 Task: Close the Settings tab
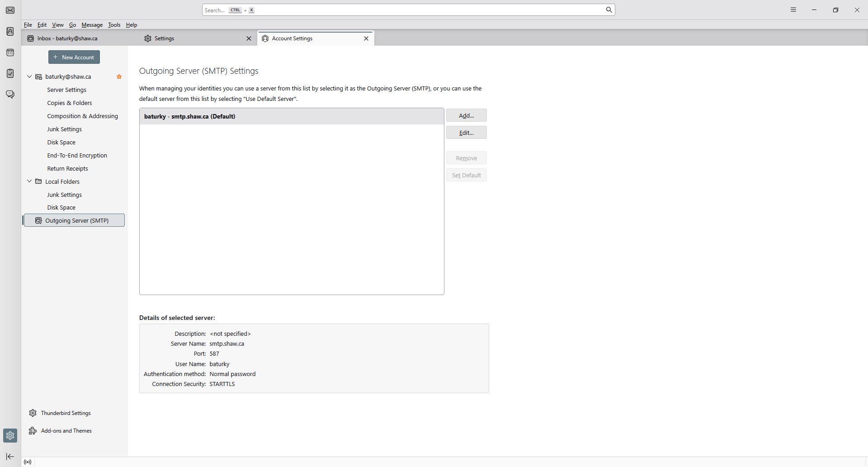[249, 38]
